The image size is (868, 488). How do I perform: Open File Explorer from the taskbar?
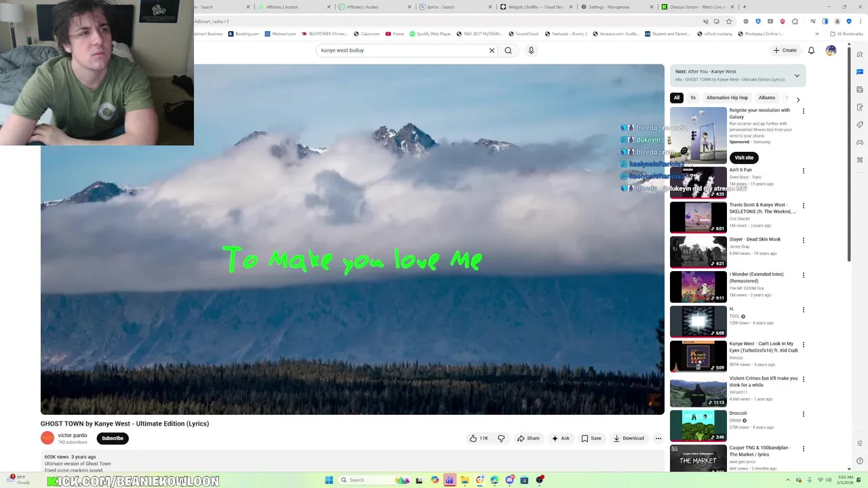pos(465,480)
